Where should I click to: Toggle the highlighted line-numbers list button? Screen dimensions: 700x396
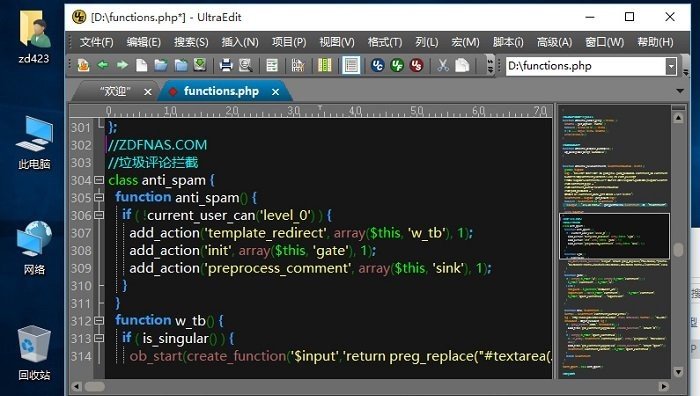pyautogui.click(x=351, y=65)
